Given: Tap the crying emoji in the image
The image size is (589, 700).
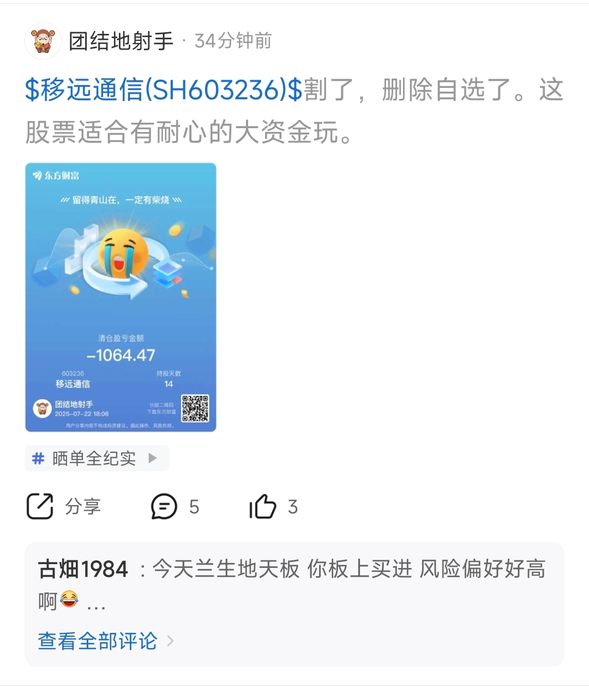Looking at the screenshot, I should (123, 253).
